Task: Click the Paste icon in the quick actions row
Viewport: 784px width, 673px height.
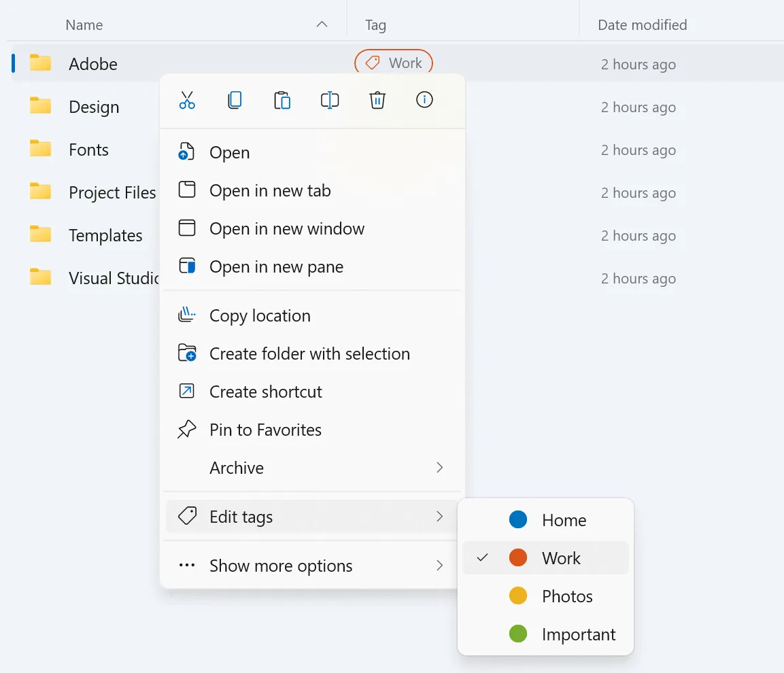Action: pyautogui.click(x=282, y=99)
